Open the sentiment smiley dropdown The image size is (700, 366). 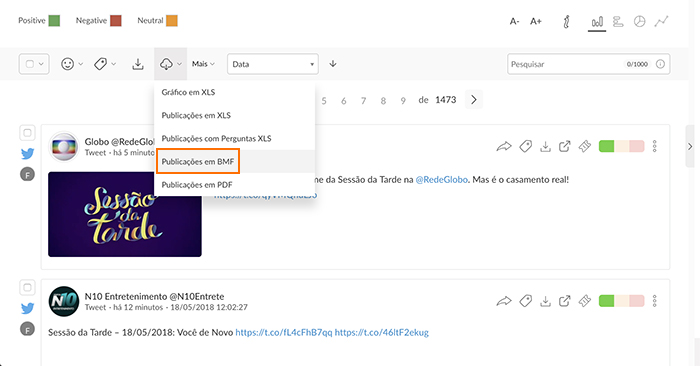point(72,64)
